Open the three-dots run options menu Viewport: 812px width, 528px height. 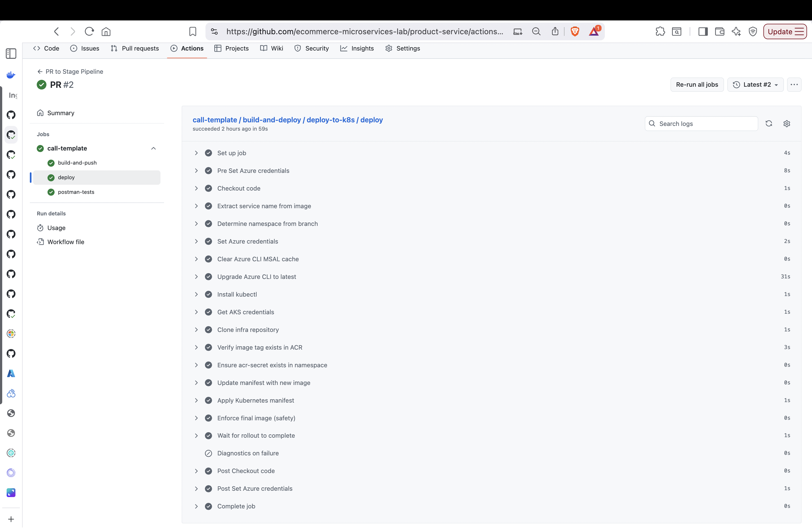794,85
